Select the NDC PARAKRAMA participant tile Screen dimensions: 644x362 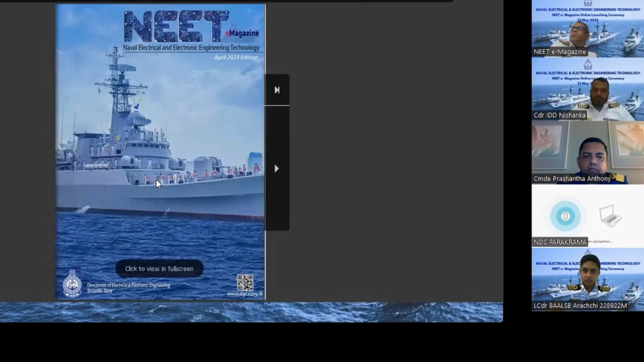point(588,216)
